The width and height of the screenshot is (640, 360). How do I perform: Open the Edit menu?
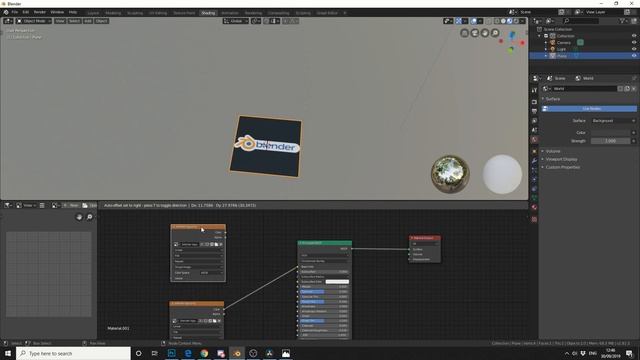tap(26, 12)
